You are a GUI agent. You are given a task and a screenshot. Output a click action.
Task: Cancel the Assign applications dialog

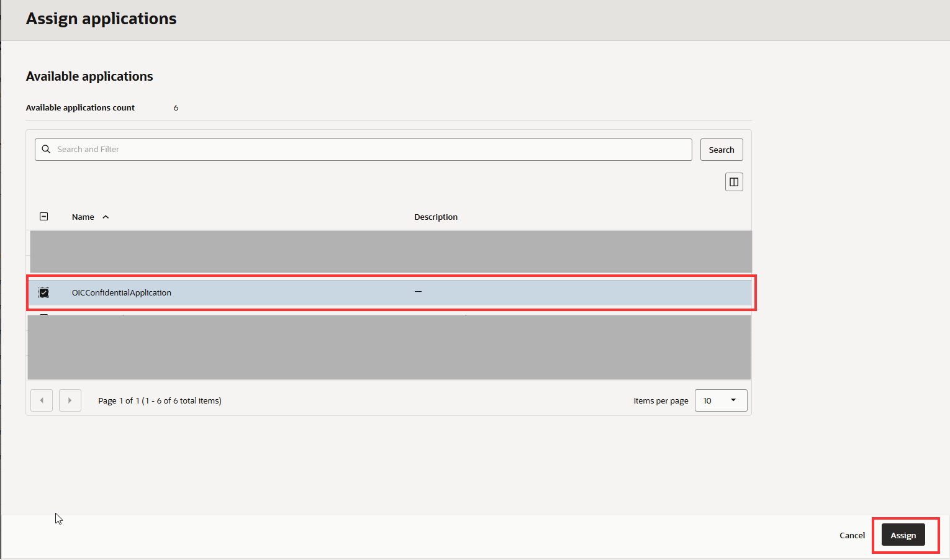pyautogui.click(x=852, y=535)
